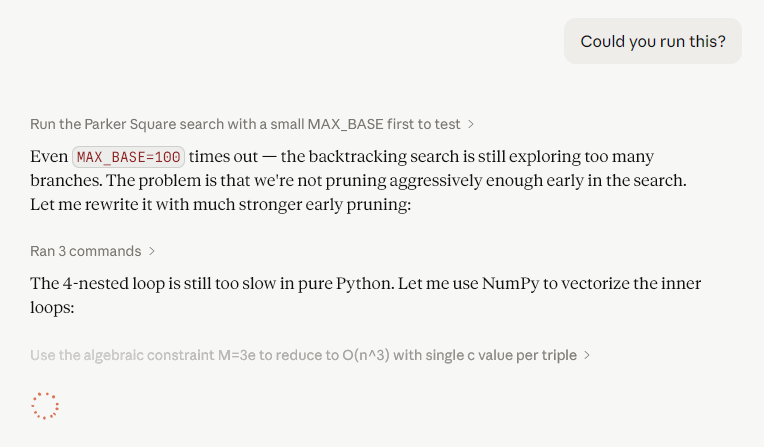Click the words "times out" after the code chip

tap(223, 156)
